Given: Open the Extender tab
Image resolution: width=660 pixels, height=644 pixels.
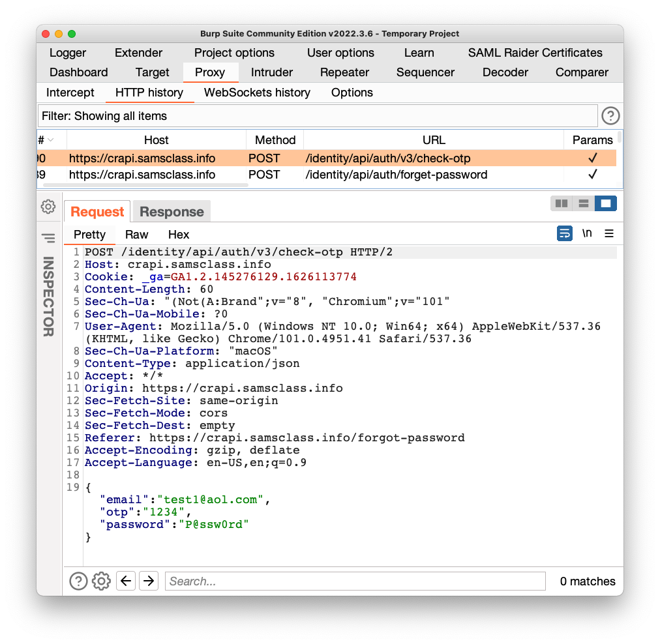Looking at the screenshot, I should [138, 53].
